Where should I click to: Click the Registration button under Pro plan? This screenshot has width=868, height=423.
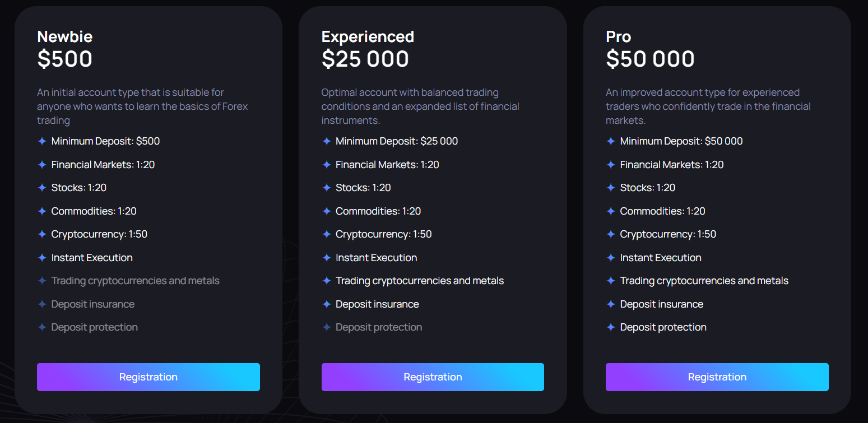(x=717, y=377)
